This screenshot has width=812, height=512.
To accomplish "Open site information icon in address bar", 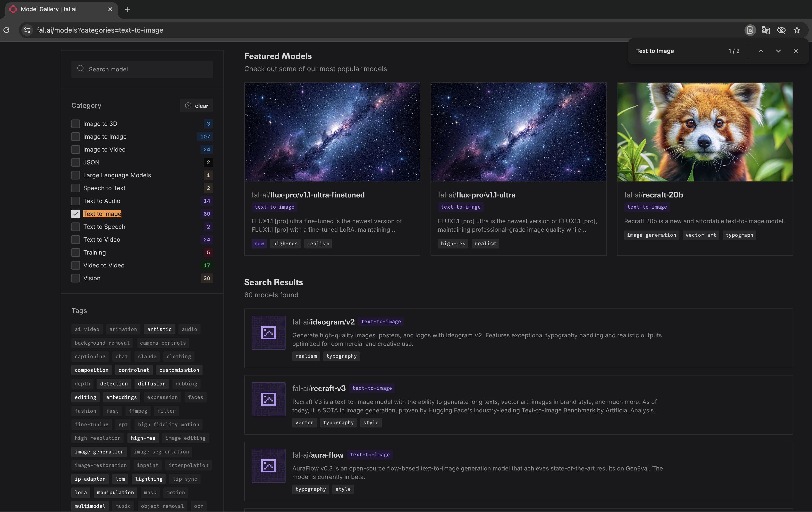I will [x=27, y=30].
